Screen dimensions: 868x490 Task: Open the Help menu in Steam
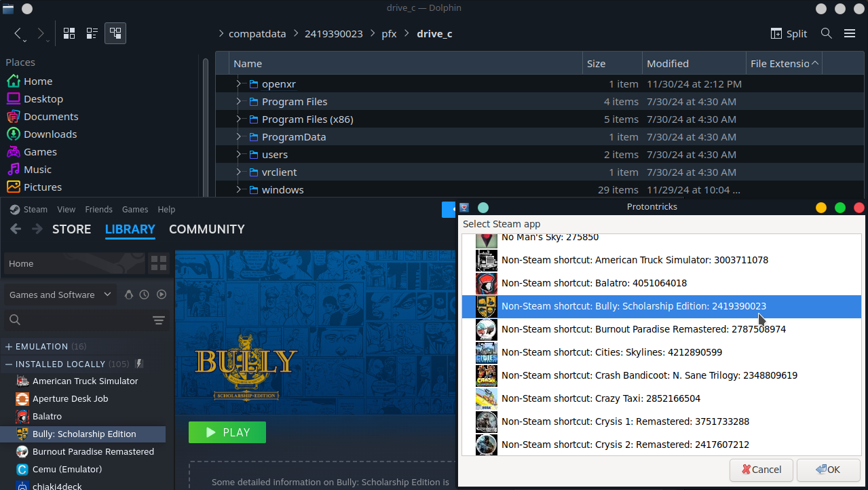[x=166, y=209]
